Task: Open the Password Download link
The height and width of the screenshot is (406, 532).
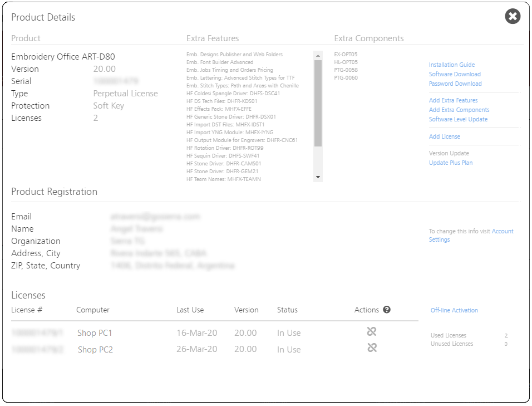Action: 455,84
